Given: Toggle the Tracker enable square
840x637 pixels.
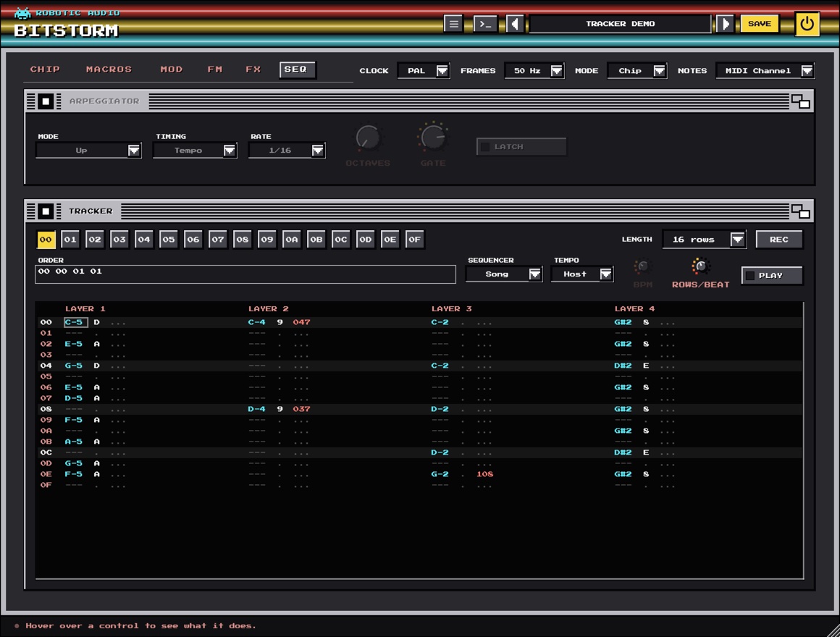Looking at the screenshot, I should tap(46, 211).
